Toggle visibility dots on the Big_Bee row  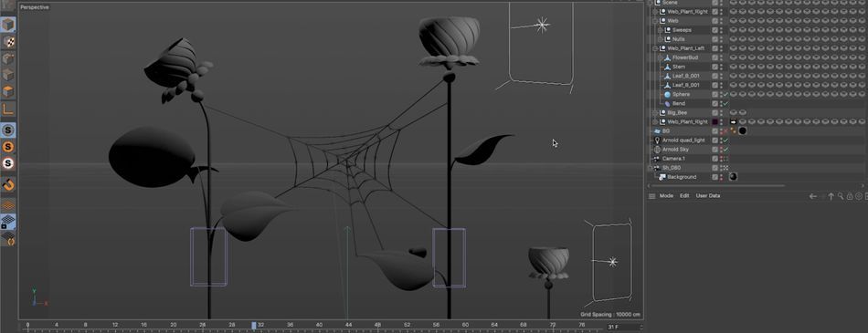(x=721, y=113)
